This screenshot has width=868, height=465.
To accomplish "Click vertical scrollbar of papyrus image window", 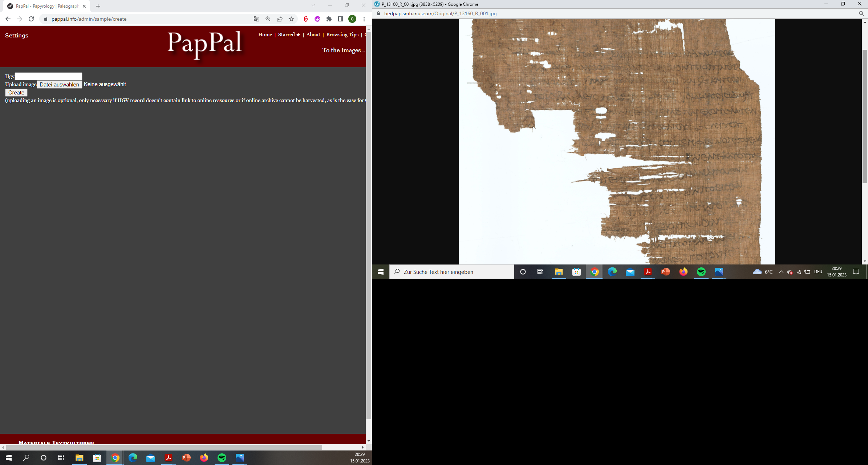I will click(865, 116).
